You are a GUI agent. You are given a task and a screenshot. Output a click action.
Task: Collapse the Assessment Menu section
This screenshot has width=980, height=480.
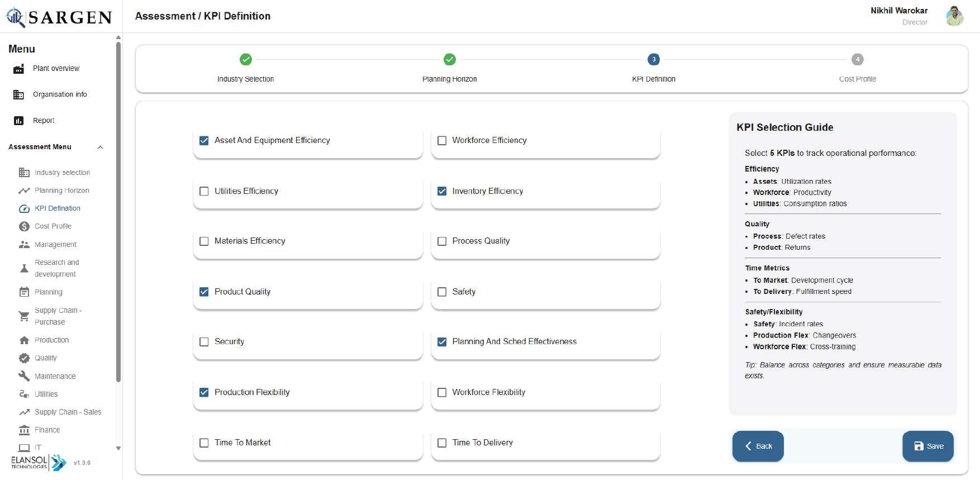(x=100, y=148)
